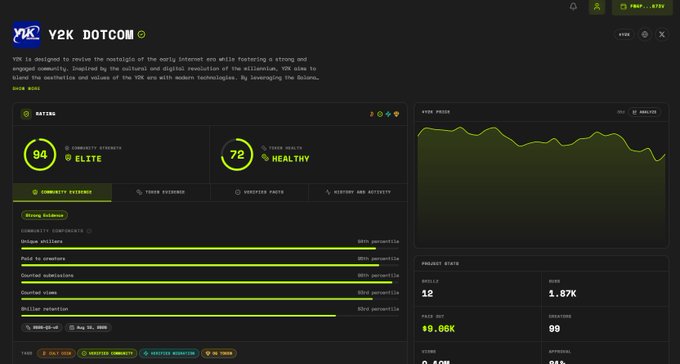This screenshot has height=364, width=680.
Task: Switch to the History and Activity tab
Action: [x=358, y=192]
